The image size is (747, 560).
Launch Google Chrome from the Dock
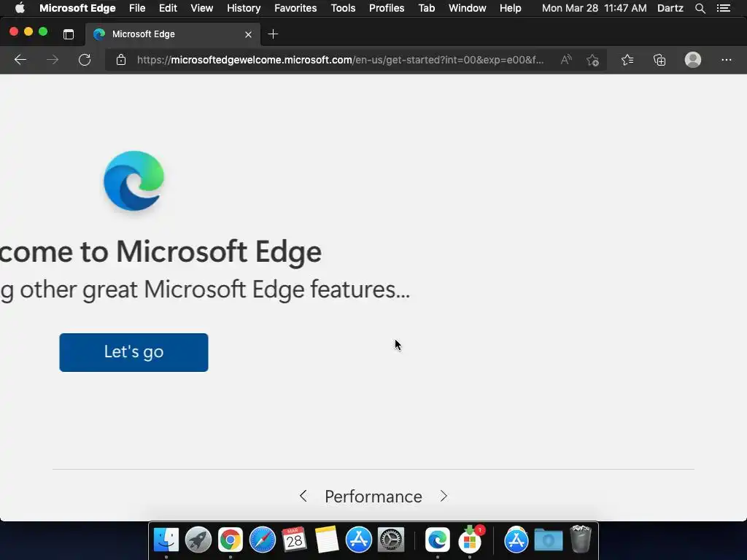pos(231,540)
